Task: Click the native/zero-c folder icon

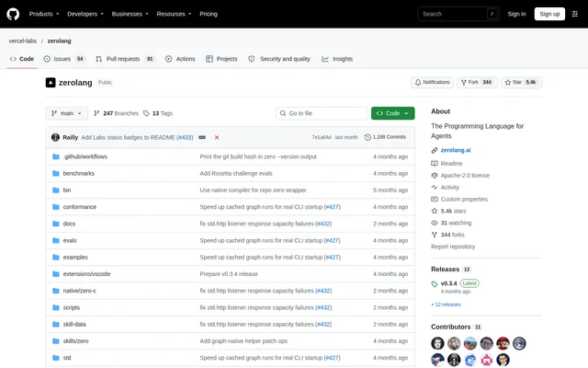Action: pyautogui.click(x=56, y=291)
